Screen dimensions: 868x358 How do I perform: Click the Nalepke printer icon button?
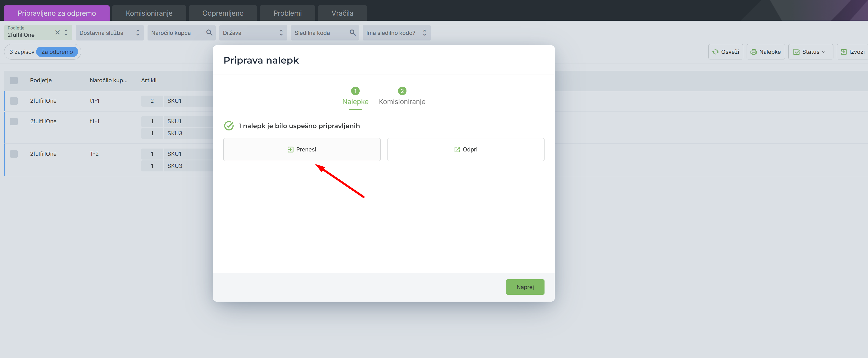(x=765, y=52)
